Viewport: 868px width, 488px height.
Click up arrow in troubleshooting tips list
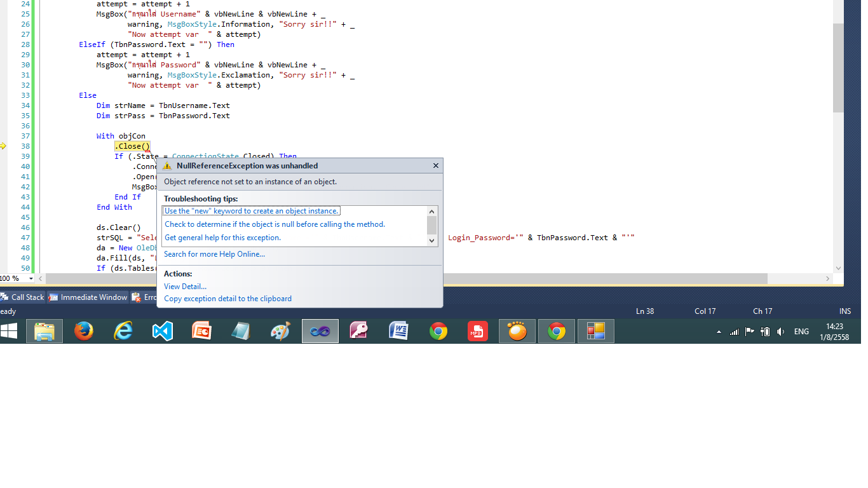click(432, 211)
